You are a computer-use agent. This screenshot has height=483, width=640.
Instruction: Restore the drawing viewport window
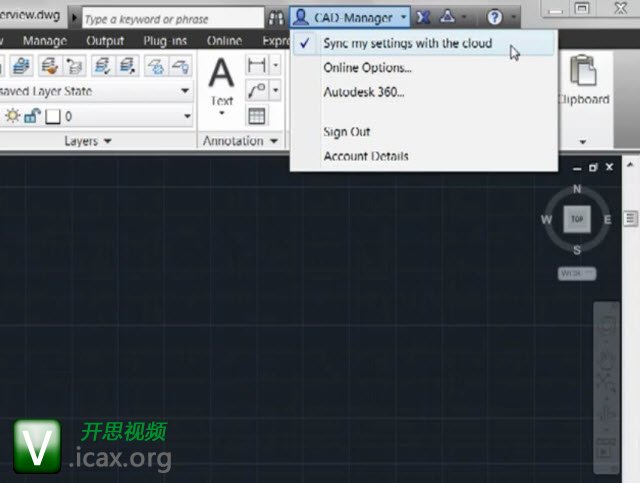pos(593,167)
